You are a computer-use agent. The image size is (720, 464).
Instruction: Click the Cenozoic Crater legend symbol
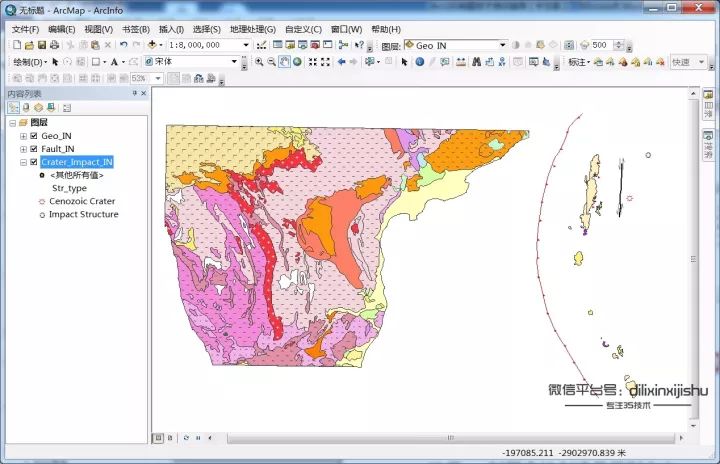pos(42,201)
